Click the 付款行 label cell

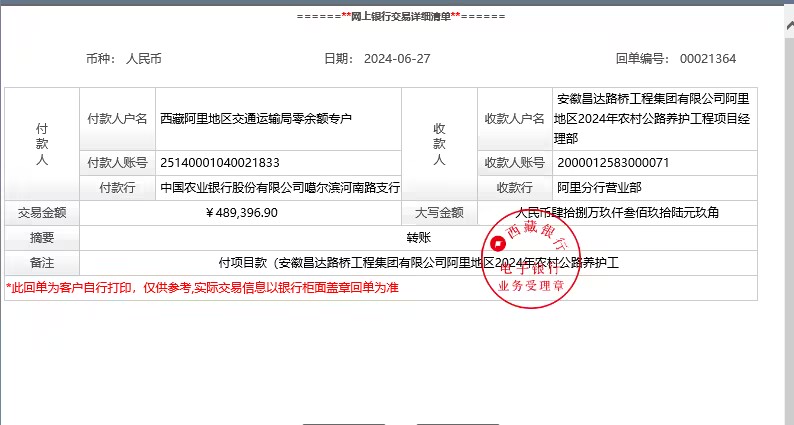click(x=118, y=188)
